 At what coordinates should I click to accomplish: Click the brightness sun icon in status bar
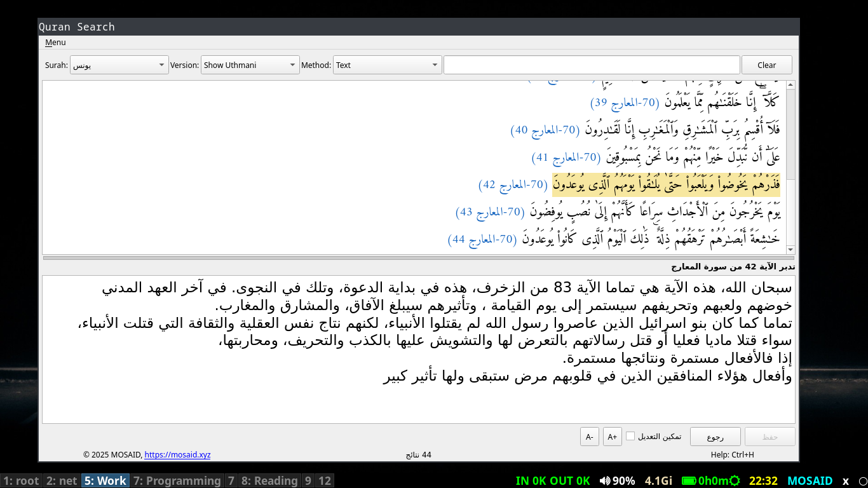[735, 481]
